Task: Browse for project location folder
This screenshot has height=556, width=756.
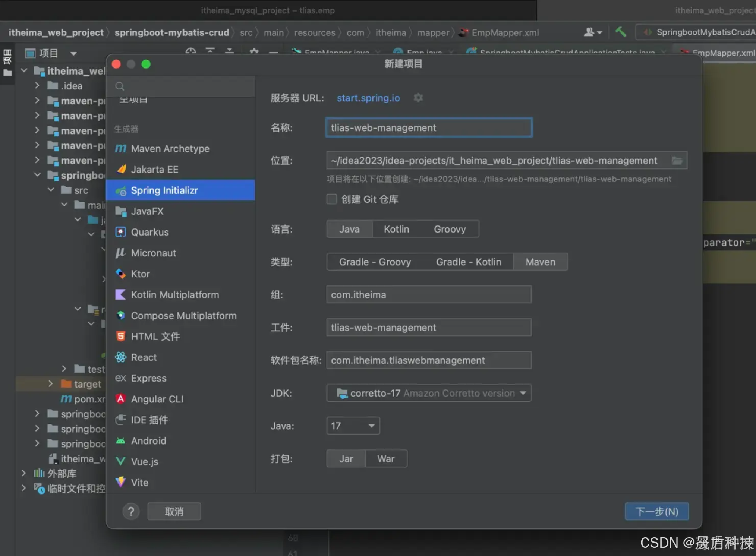Action: 677,161
